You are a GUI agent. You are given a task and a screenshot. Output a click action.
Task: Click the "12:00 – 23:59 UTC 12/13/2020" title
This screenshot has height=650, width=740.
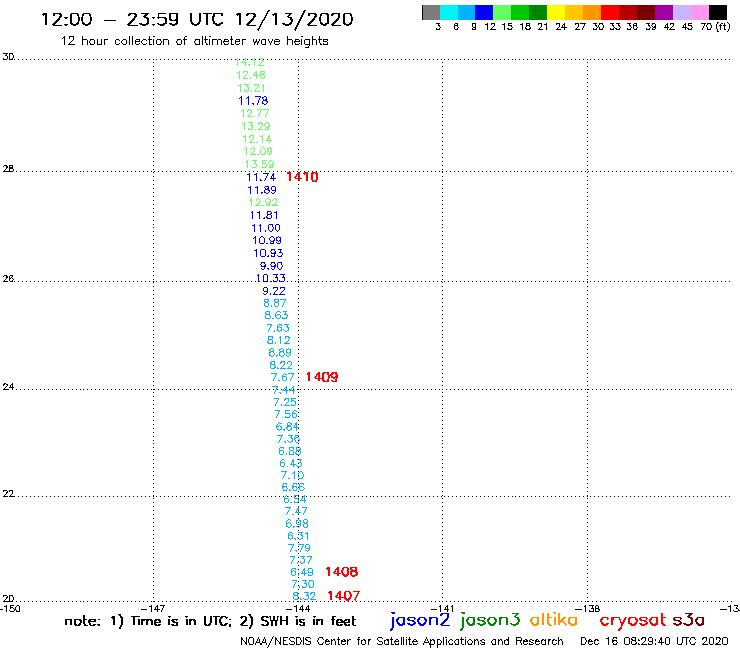[x=197, y=19]
